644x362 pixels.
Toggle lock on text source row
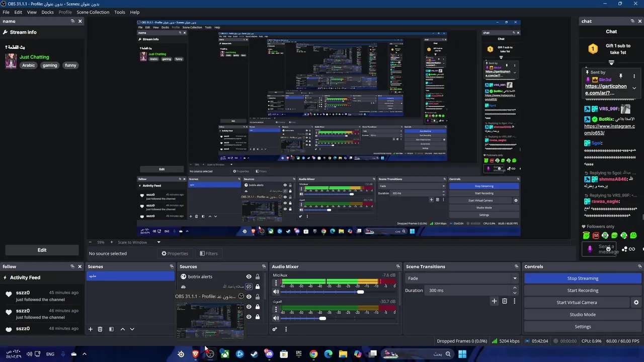point(258,287)
